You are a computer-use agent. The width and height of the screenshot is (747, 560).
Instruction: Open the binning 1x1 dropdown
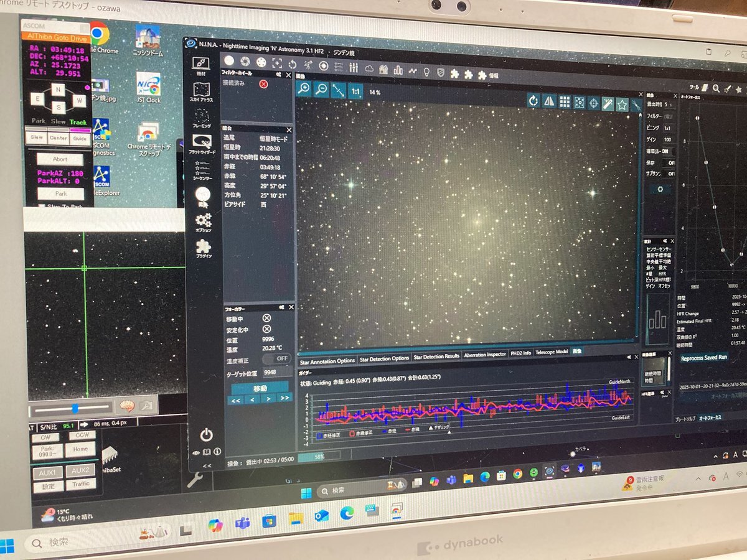coord(669,128)
